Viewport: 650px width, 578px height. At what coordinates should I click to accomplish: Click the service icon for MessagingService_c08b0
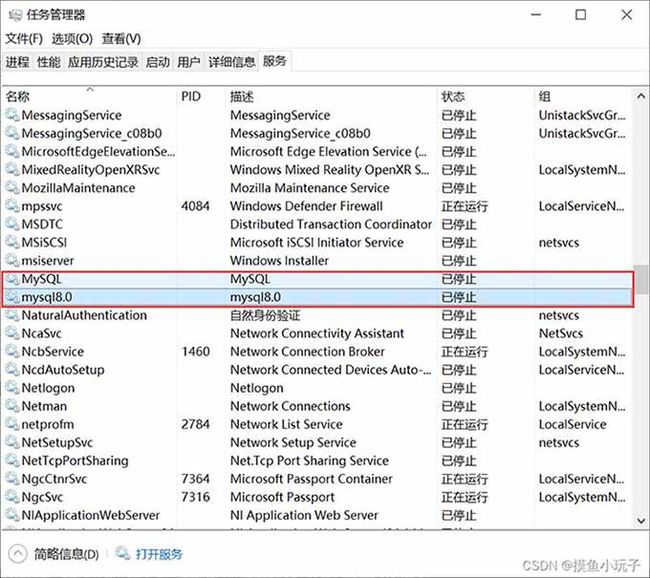[12, 133]
